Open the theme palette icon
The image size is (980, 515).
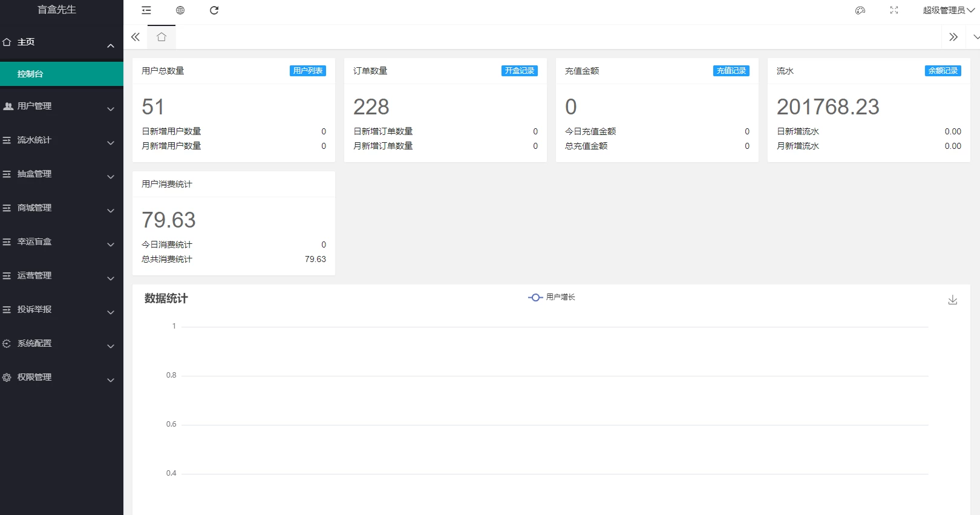pyautogui.click(x=860, y=10)
